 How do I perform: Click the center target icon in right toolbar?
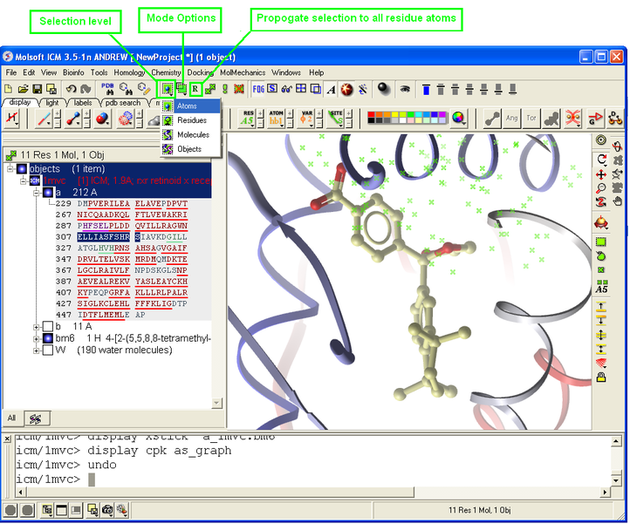pyautogui.click(x=601, y=140)
